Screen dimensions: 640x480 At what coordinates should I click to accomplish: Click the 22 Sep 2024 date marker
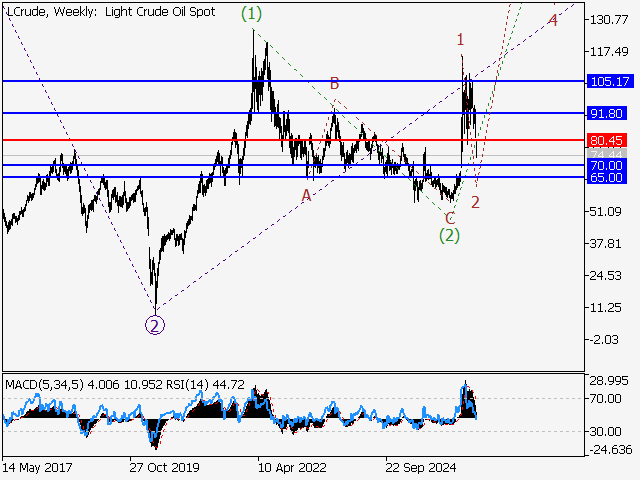(x=420, y=467)
